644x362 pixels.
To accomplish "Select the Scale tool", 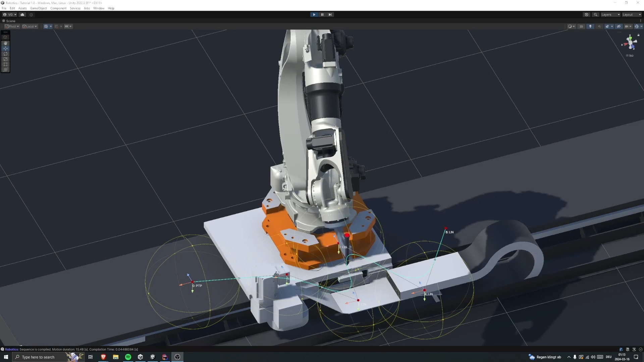I will (x=5, y=59).
